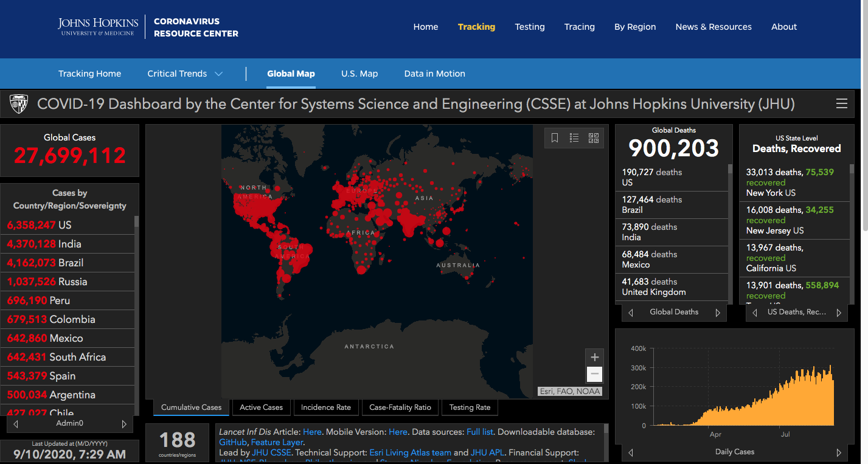The image size is (868, 464).
Task: Show the map legend list icon
Action: click(x=574, y=138)
